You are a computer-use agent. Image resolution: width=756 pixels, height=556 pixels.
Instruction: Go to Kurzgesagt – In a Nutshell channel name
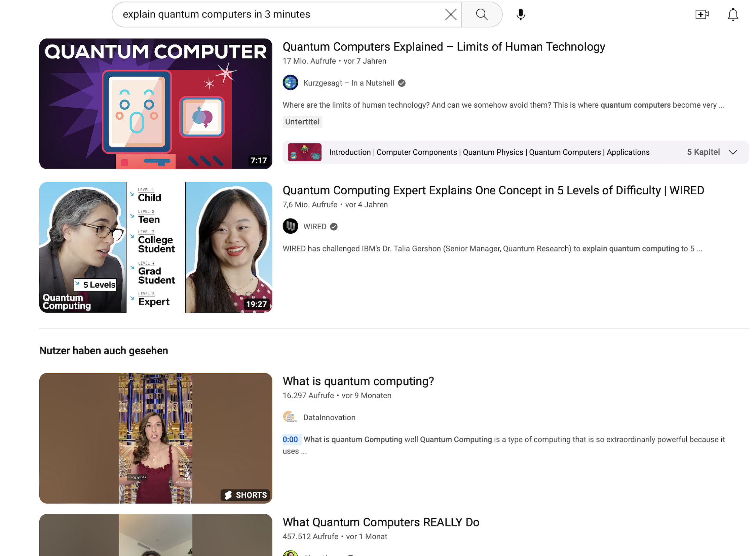click(348, 83)
